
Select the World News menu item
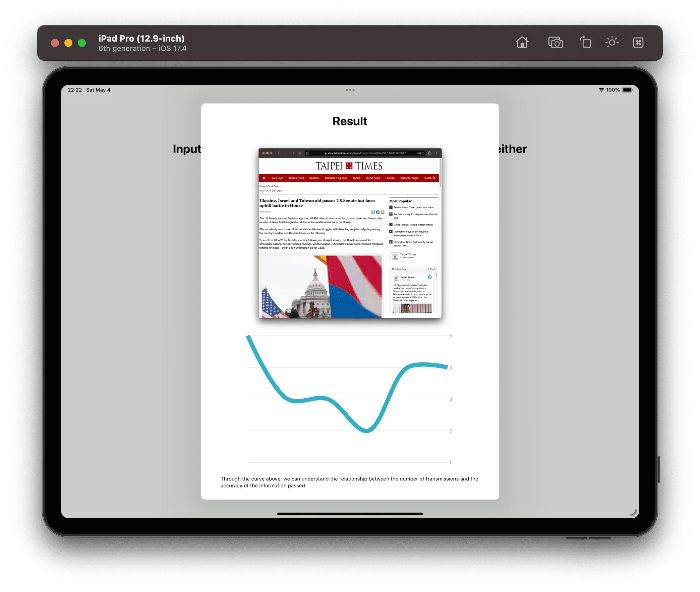pos(372,178)
